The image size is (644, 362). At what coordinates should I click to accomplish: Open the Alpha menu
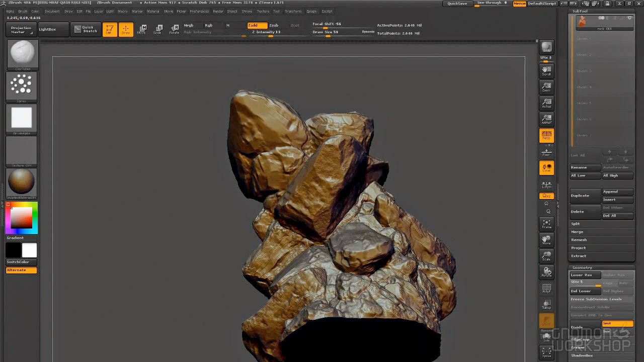point(10,11)
